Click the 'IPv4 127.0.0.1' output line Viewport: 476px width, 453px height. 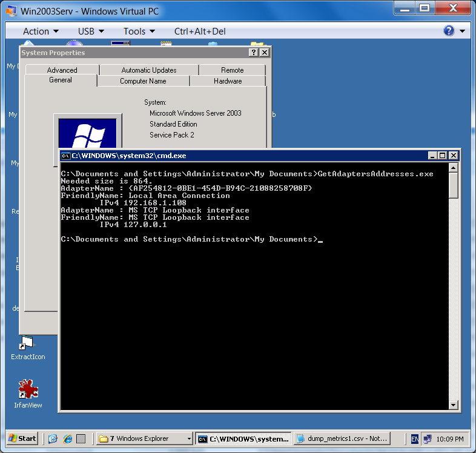(133, 225)
